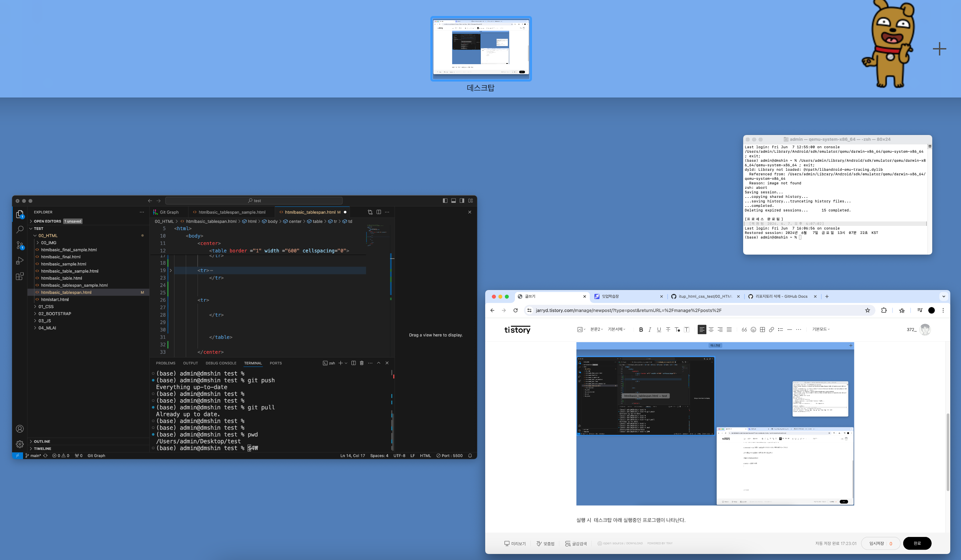
Task: Insert an emoji in the Tistory editor
Action: 753,329
